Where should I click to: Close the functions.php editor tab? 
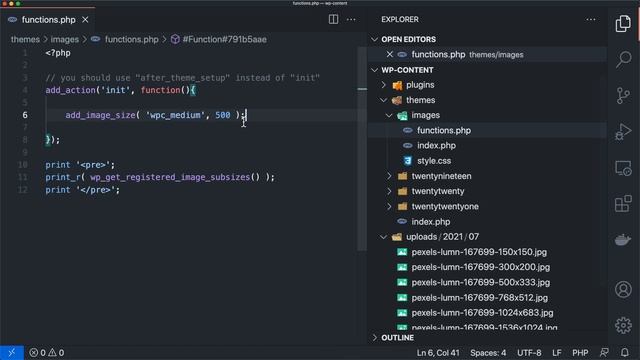point(85,20)
